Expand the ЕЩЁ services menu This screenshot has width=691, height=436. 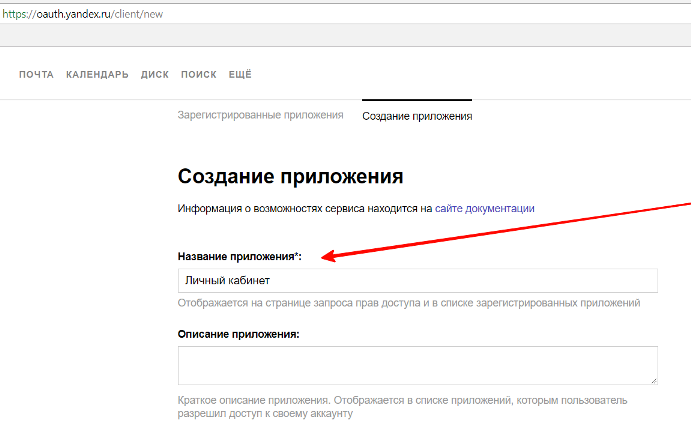click(x=240, y=74)
